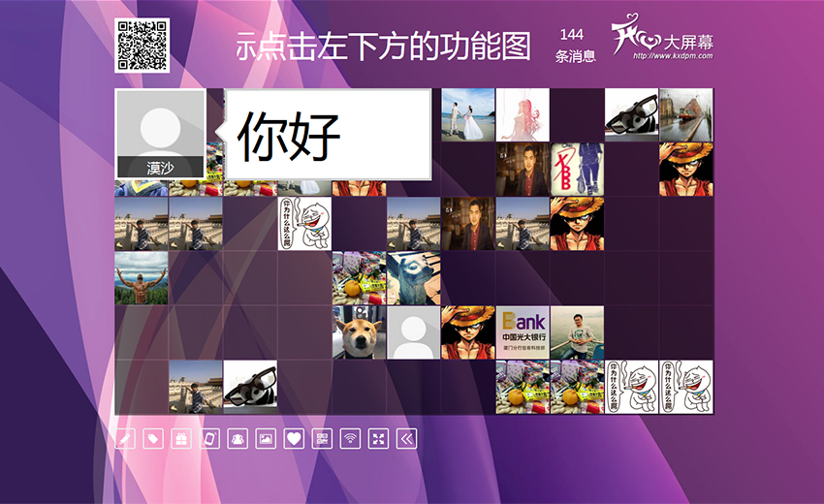
Task: Collapse the toolbar with double chevron
Action: pos(407,439)
